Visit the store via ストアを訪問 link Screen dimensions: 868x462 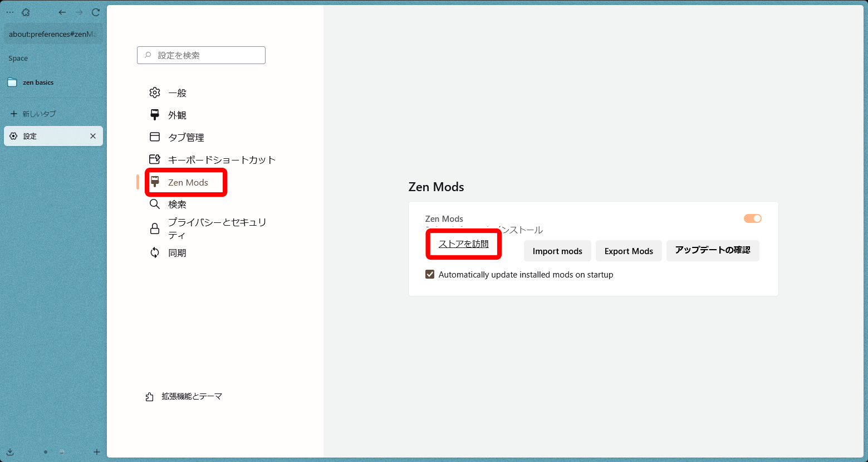(x=464, y=244)
